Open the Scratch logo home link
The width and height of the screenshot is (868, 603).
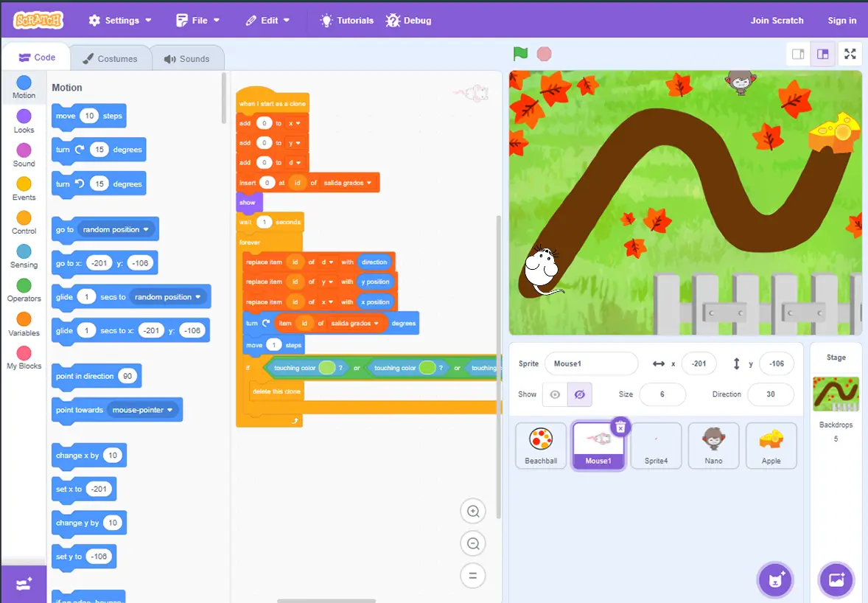tap(38, 20)
